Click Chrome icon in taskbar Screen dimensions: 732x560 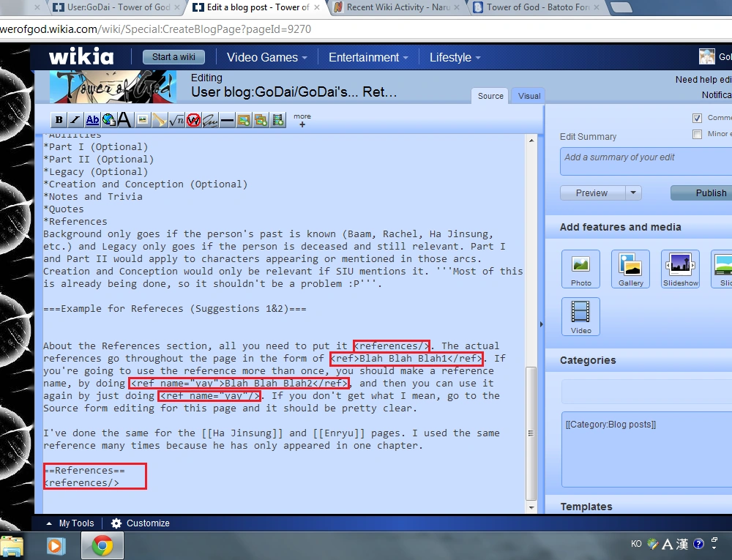point(102,546)
